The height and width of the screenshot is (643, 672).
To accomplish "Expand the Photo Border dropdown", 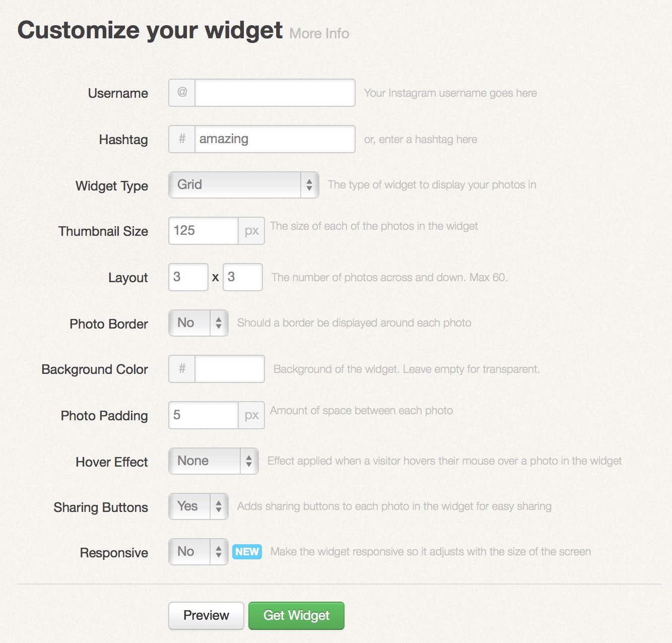I will [198, 323].
